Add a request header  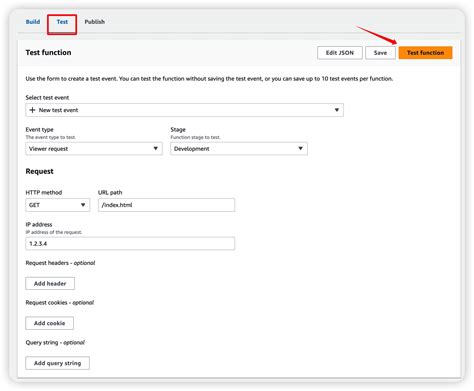coord(50,284)
